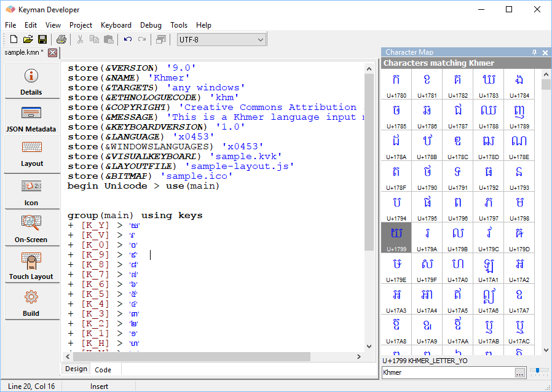
Task: Close the Character Map panel
Action: pos(545,52)
